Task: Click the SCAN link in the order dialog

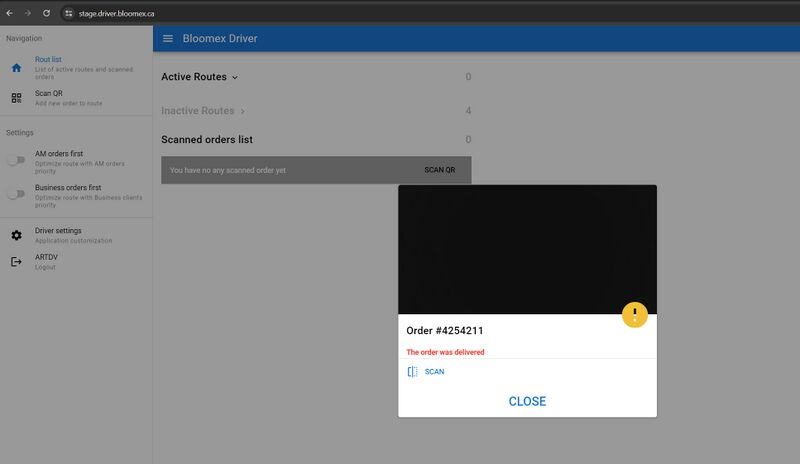Action: pos(435,372)
